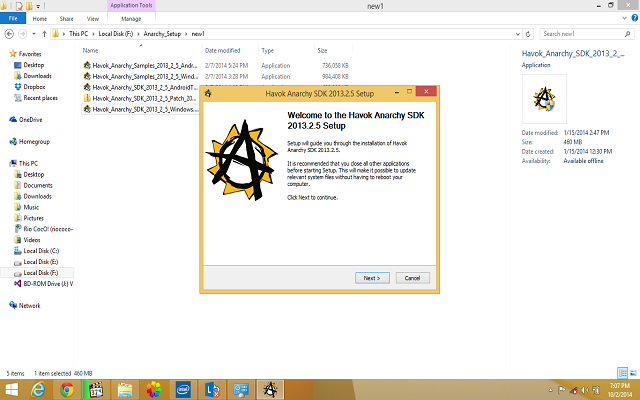This screenshot has width=640, height=400.
Task: Open recent locations dropdown arrow
Action: 34,34
